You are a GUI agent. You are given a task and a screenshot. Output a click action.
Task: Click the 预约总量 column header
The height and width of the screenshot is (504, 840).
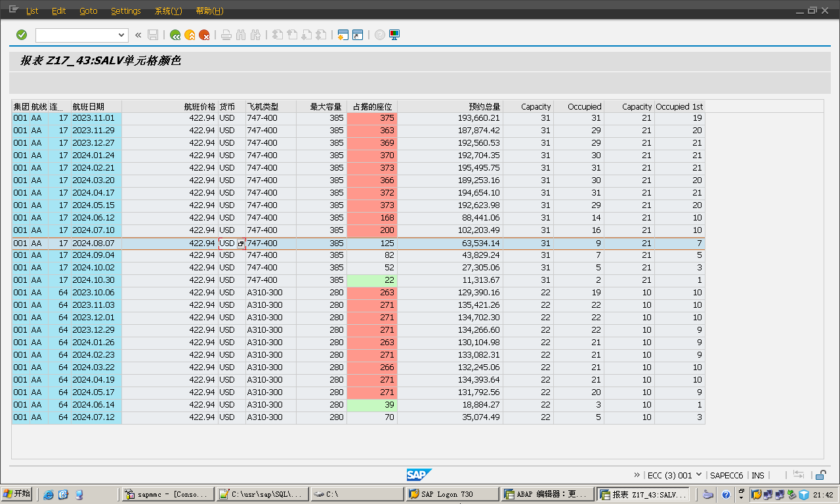(450, 106)
